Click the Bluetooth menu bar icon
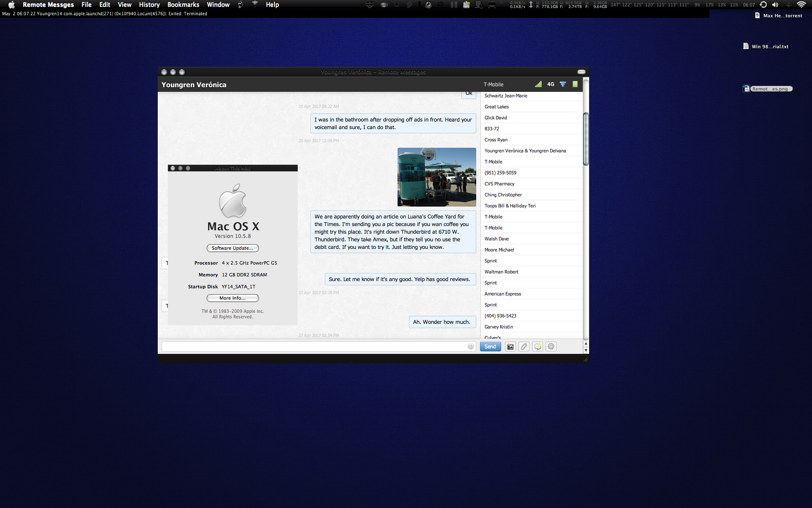812x508 pixels. (x=789, y=5)
